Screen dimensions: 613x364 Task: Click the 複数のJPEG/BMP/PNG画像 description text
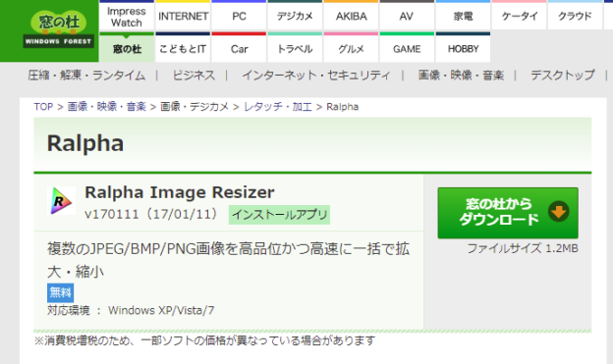tap(228, 260)
